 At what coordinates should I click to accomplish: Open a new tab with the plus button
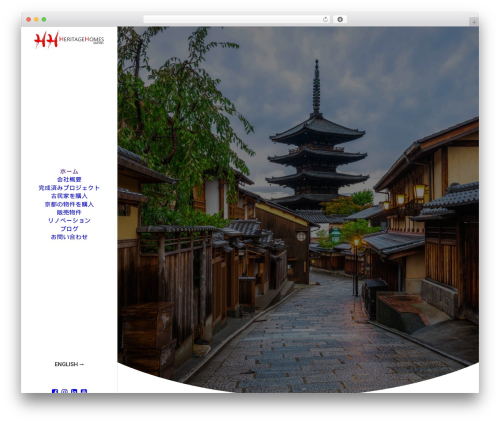[474, 22]
